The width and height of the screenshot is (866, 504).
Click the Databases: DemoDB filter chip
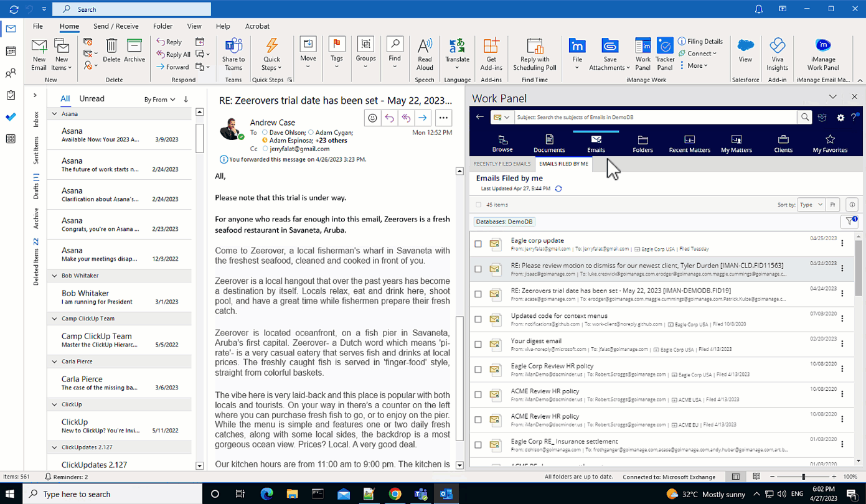coord(504,222)
